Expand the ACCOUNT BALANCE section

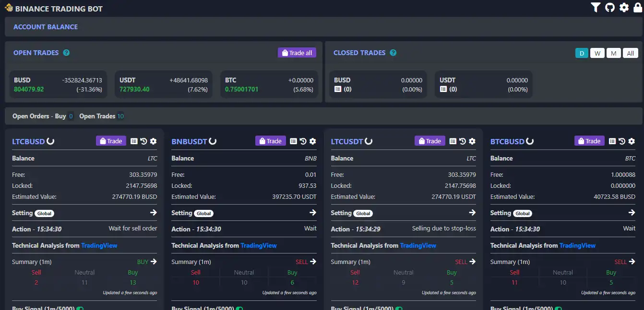click(46, 27)
